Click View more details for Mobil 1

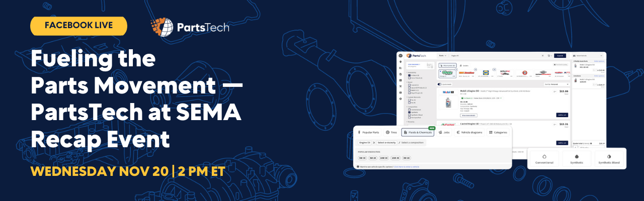pyautogui.click(x=468, y=115)
